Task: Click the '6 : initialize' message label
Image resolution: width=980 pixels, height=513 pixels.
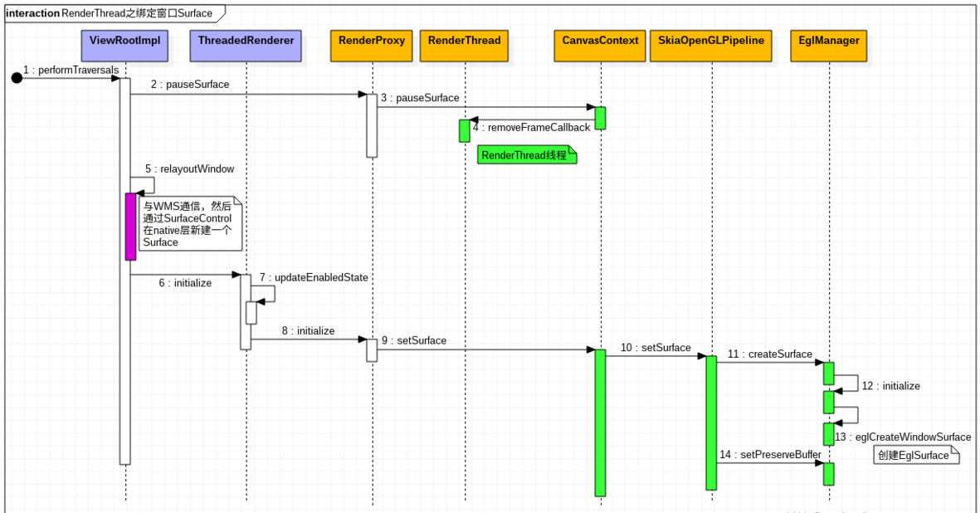Action: pos(185,283)
